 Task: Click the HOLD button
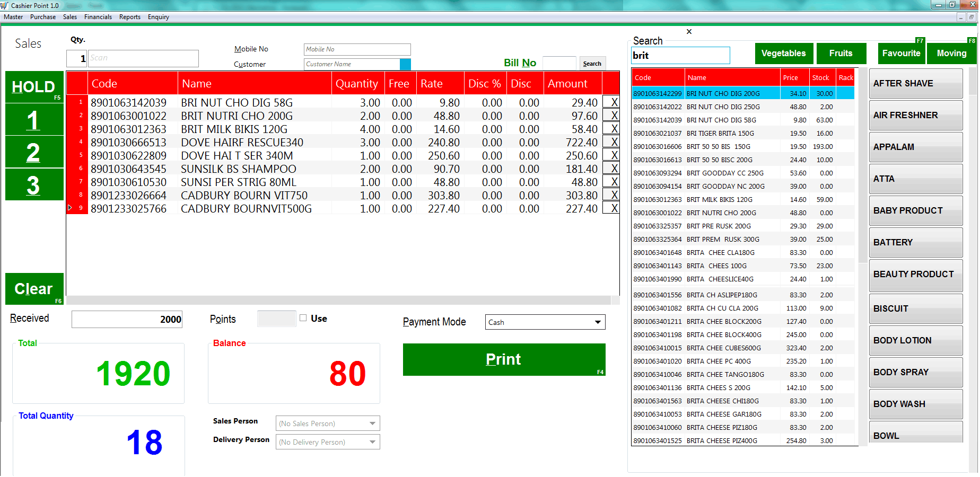(33, 86)
